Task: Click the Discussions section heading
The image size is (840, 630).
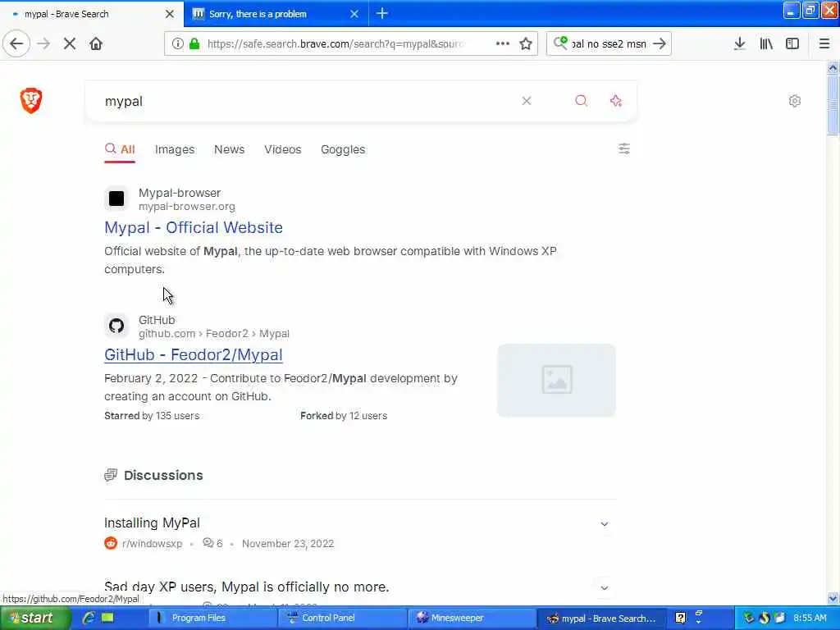Action: pos(163,475)
